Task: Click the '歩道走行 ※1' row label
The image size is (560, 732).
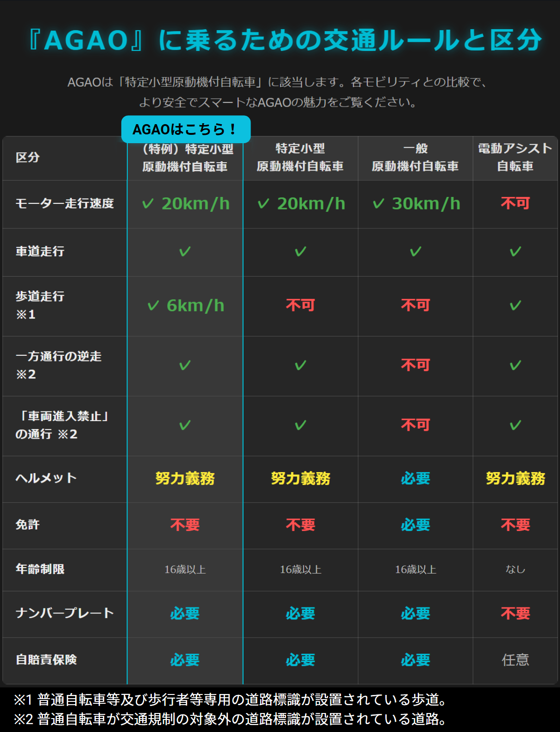Action: (x=40, y=305)
